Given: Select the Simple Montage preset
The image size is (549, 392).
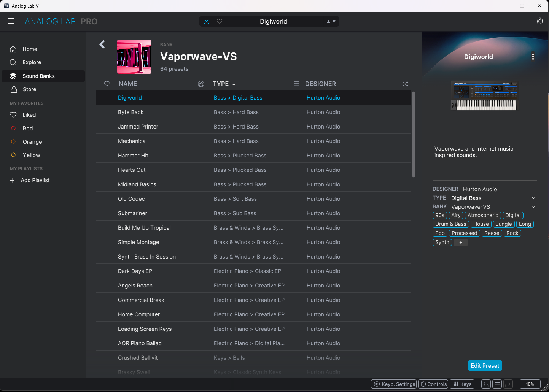Looking at the screenshot, I should pos(254,242).
